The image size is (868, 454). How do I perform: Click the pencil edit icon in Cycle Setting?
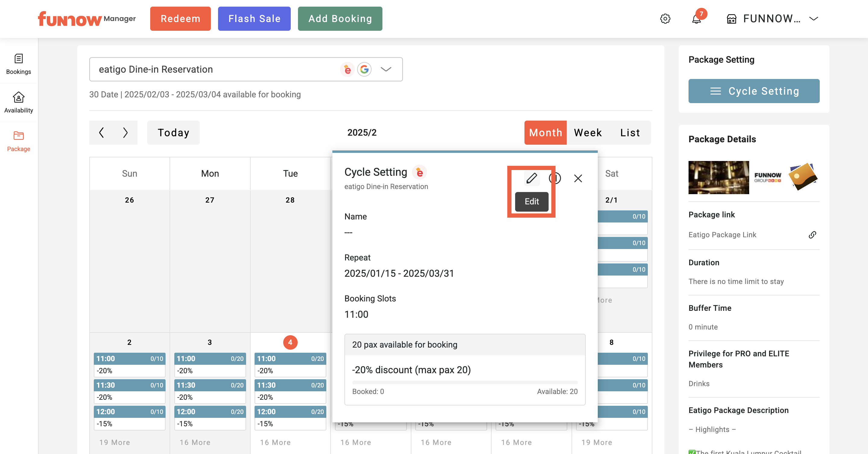[532, 178]
